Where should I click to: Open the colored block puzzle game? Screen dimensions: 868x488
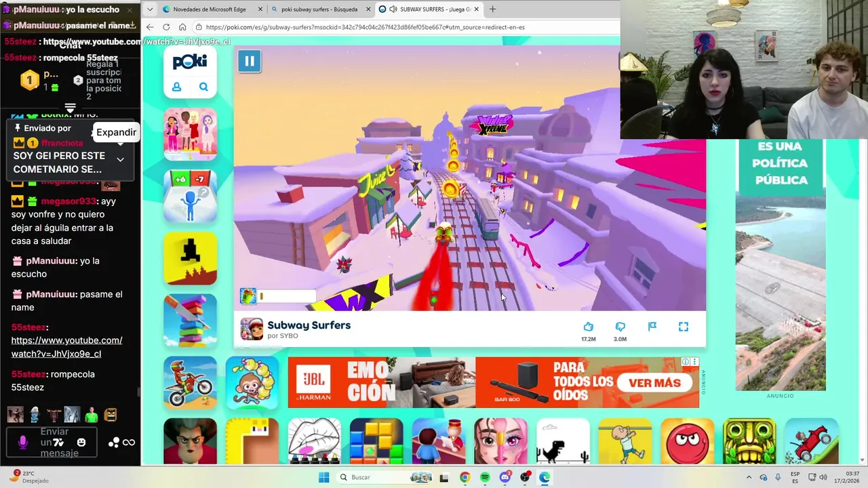point(376,441)
